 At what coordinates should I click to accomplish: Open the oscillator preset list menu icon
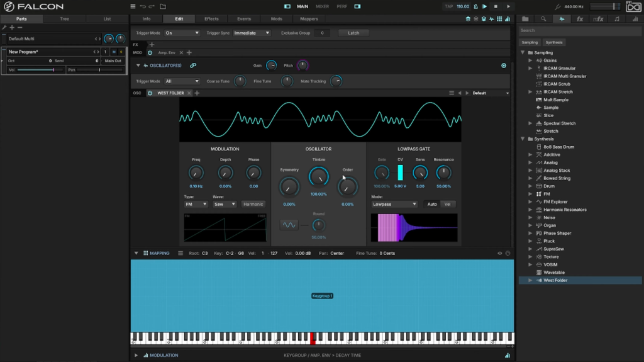tap(452, 93)
